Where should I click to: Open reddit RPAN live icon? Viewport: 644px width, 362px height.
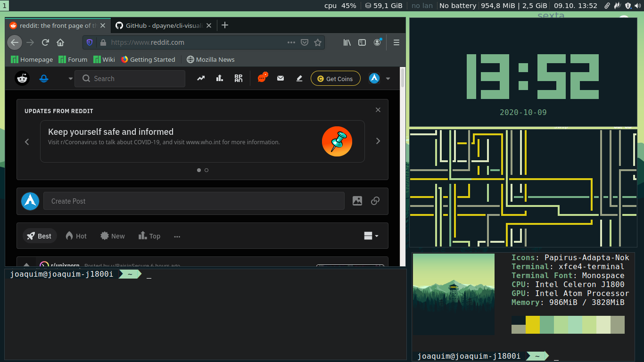point(239,79)
